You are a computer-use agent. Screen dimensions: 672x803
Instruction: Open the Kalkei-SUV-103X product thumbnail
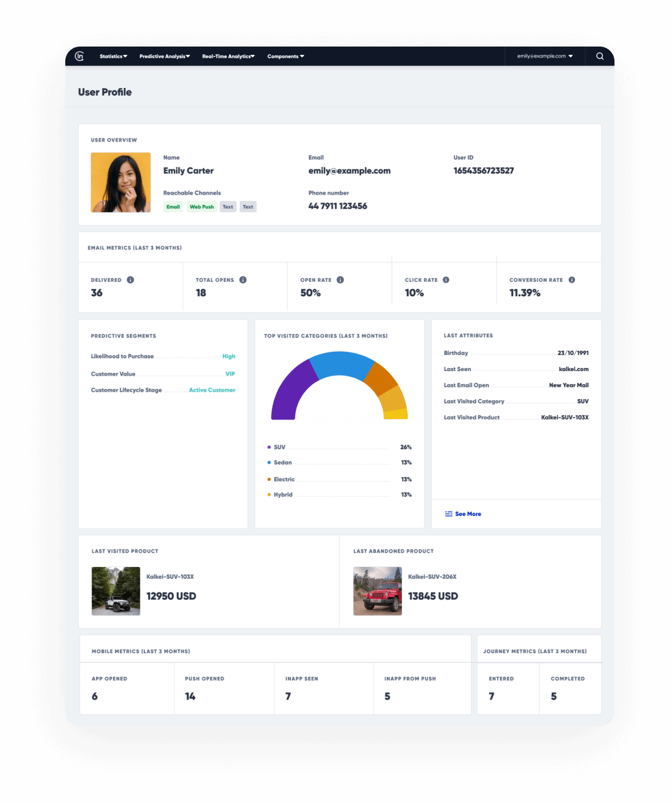(116, 591)
